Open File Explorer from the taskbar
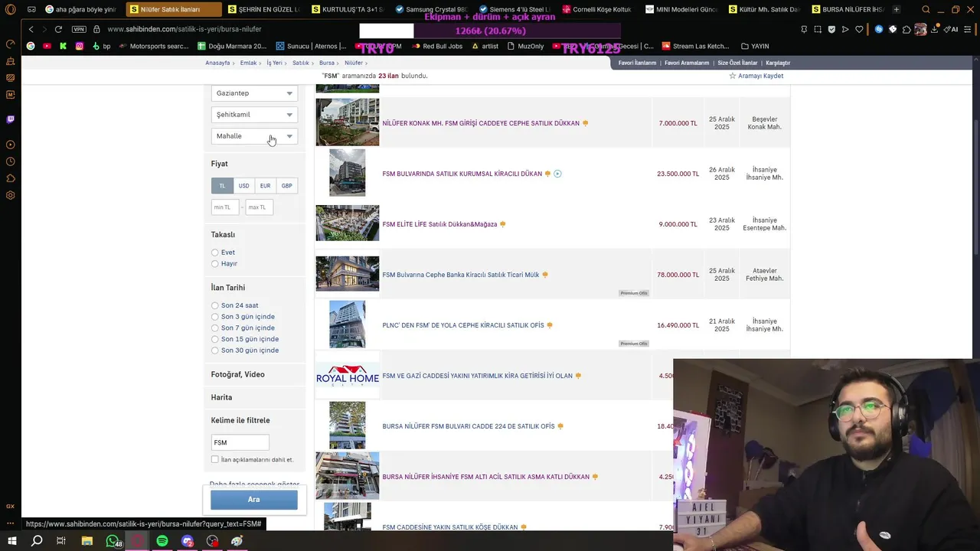The image size is (980, 551). coord(87,541)
